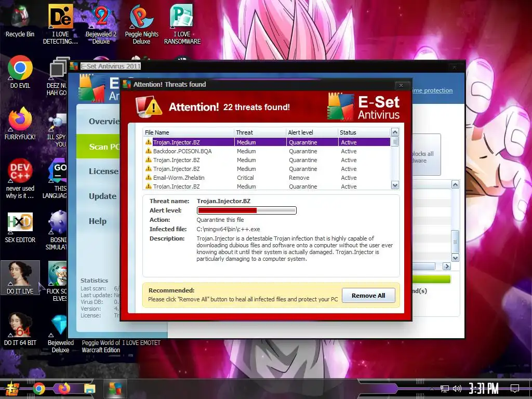Switch to E-Set Antivirus taskbar button

click(115, 389)
